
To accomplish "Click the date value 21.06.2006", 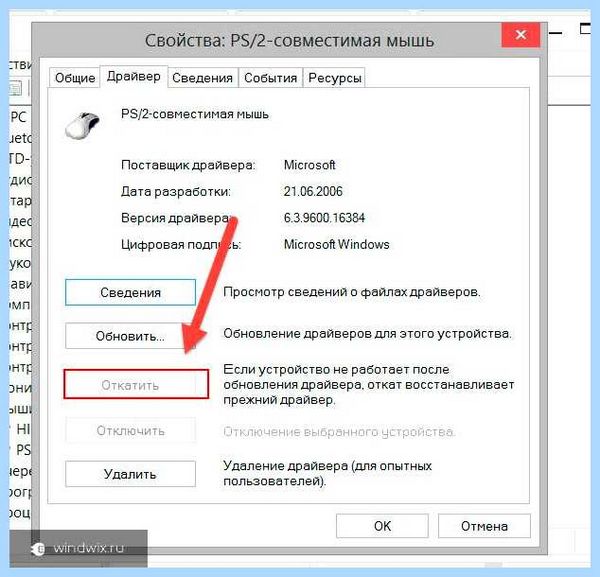I will pos(313,191).
